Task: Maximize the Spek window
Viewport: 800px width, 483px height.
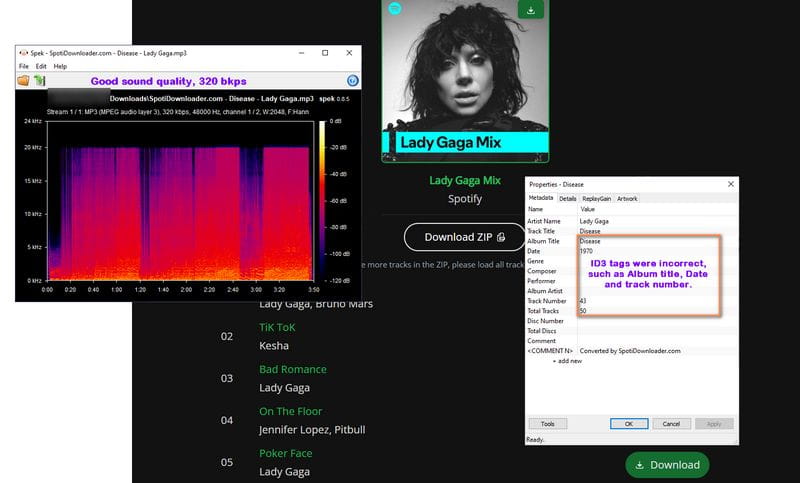Action: (x=325, y=53)
